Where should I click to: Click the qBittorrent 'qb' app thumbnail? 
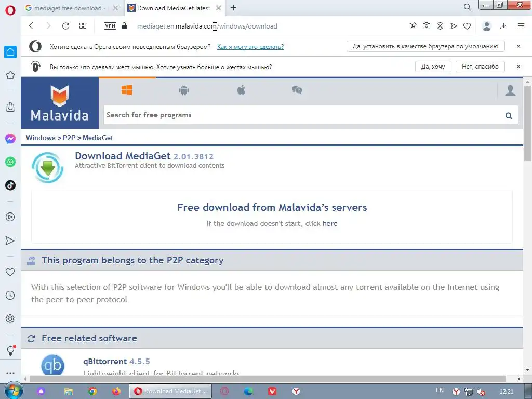52,365
